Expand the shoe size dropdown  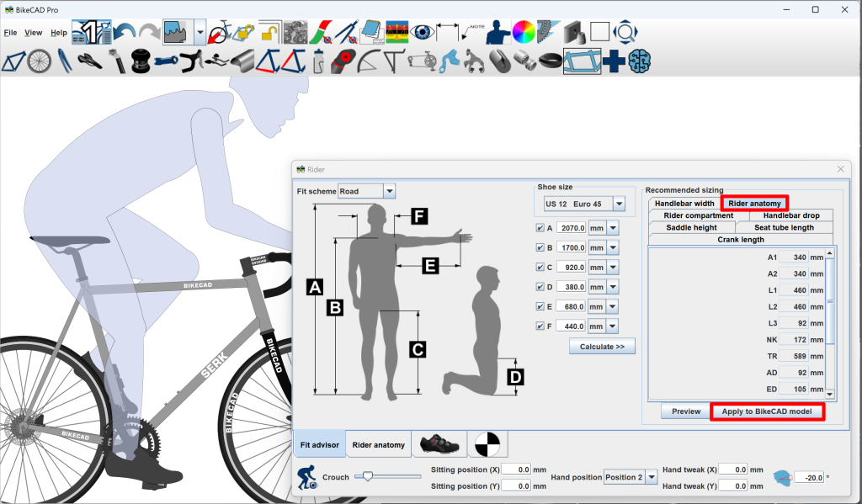619,204
